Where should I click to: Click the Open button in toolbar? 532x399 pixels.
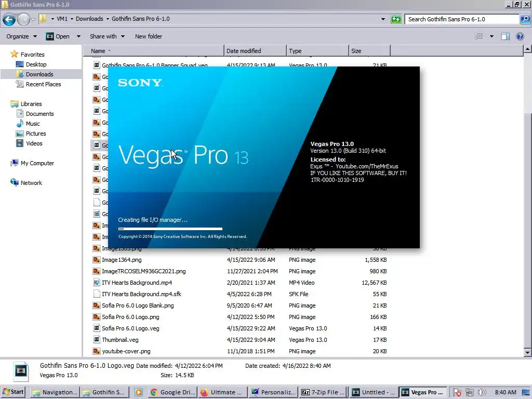pyautogui.click(x=58, y=36)
